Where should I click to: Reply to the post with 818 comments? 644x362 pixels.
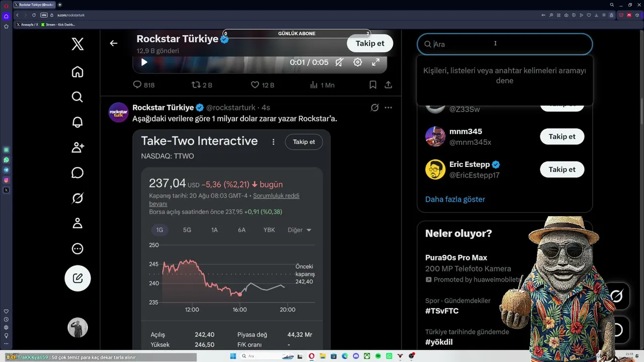pos(143,85)
